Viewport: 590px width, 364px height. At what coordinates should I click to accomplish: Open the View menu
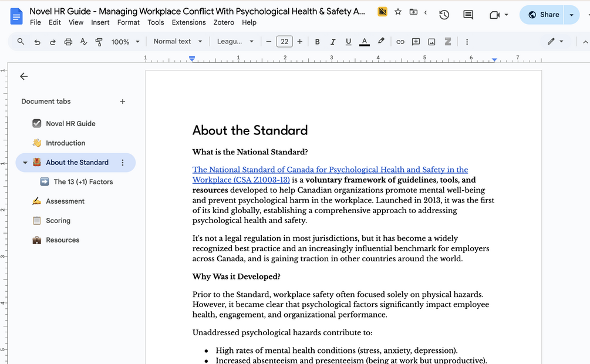click(76, 22)
